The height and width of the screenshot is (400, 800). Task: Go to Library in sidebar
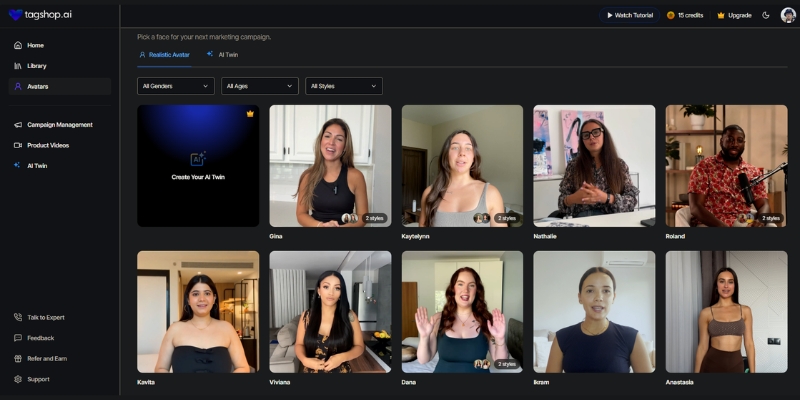36,66
